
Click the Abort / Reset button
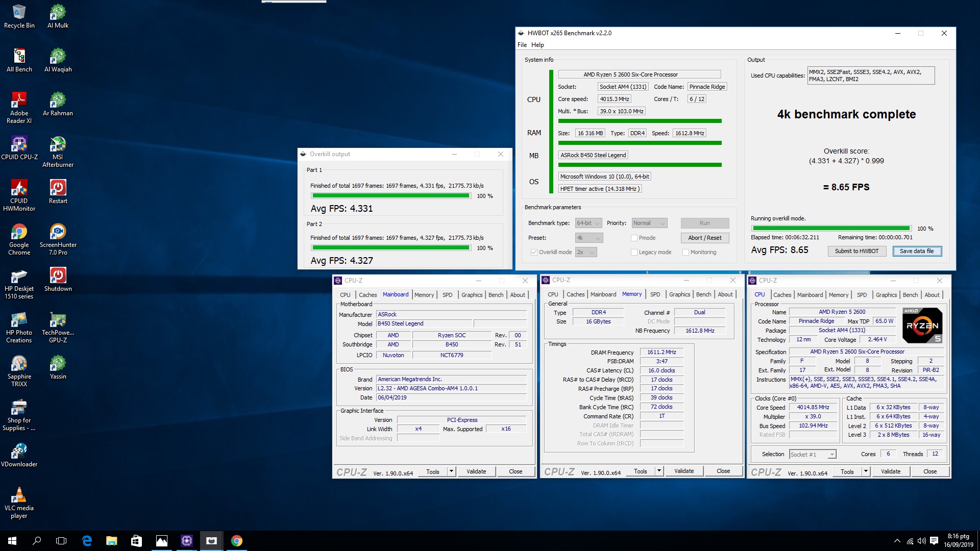pyautogui.click(x=704, y=238)
